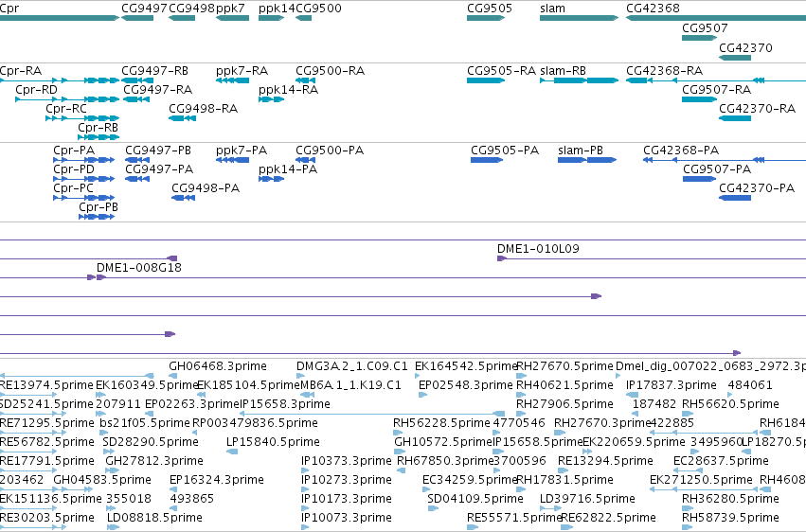806x532 pixels.
Task: Click the Cpr-RB transcript glyph
Action: (99, 137)
